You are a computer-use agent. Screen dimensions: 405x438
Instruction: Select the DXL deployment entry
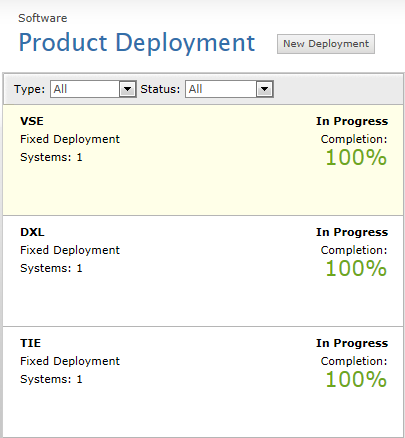click(203, 271)
